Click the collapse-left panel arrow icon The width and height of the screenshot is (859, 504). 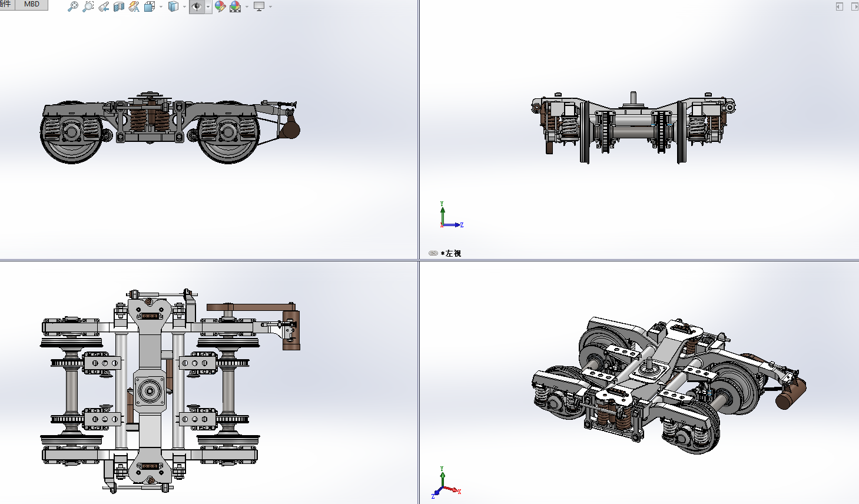[x=839, y=6]
